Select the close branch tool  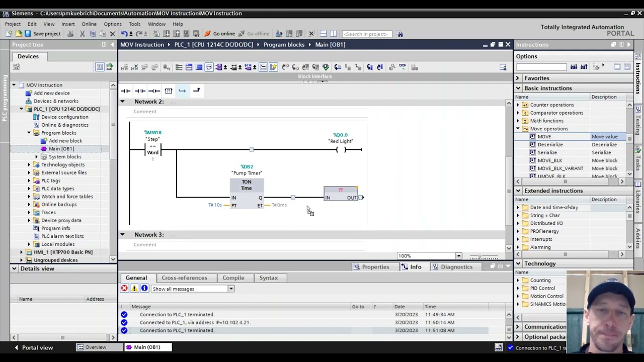(196, 91)
